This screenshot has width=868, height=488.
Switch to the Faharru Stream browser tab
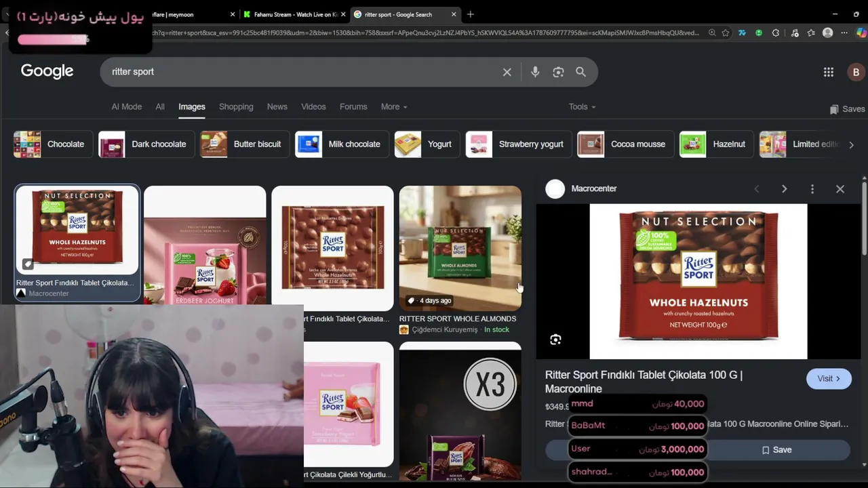(294, 14)
